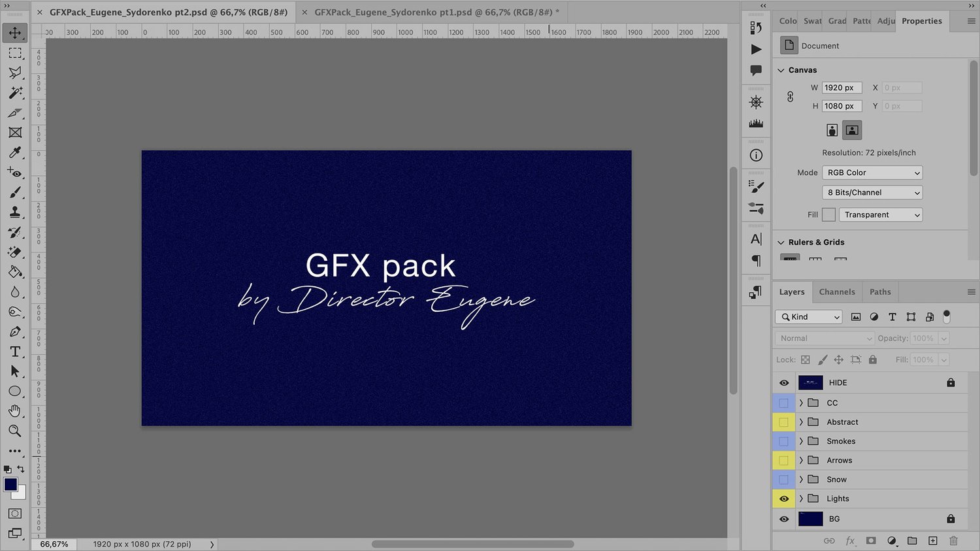This screenshot has width=980, height=551.
Task: Switch to the Paths tab
Action: 880,292
